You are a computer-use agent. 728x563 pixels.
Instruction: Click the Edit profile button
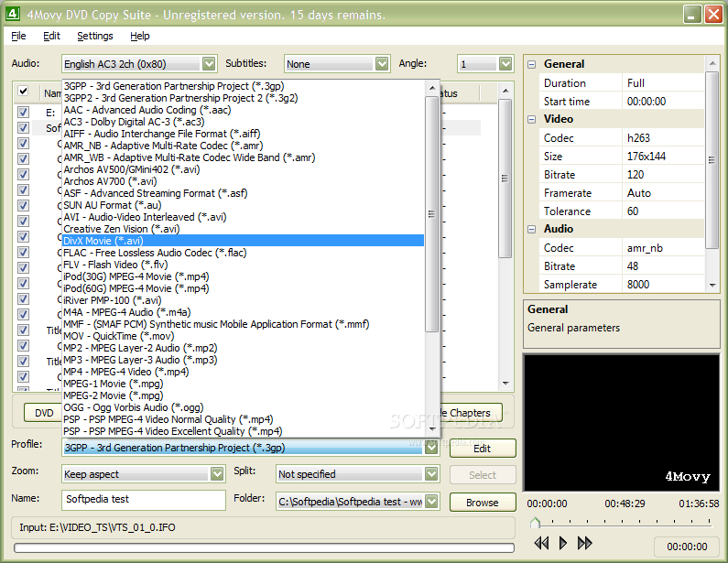(x=483, y=449)
